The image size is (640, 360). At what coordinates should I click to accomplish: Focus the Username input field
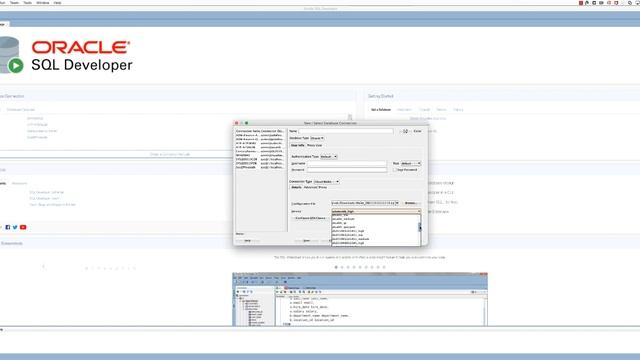(347, 163)
